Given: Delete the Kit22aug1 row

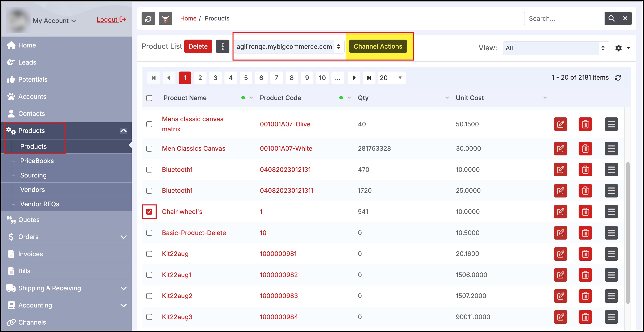Looking at the screenshot, I should tap(585, 275).
